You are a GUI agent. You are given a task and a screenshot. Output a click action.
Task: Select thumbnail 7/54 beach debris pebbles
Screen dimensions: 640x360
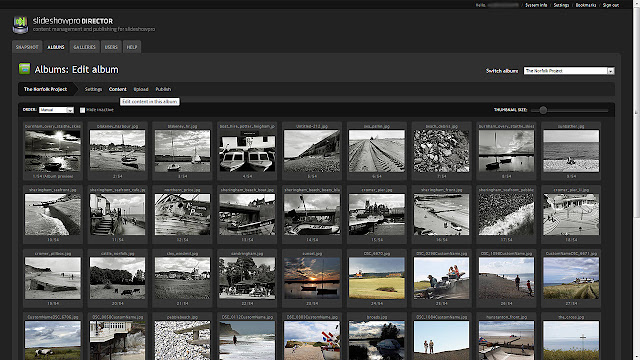tap(441, 151)
